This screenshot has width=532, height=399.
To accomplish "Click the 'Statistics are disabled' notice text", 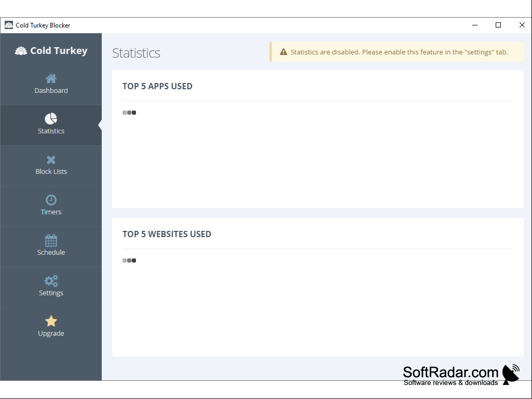I will tap(399, 52).
